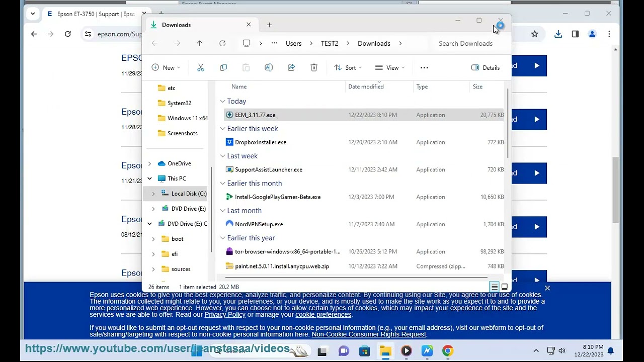Switch to large thumbnails view in status bar
644x362 pixels.
[x=505, y=287]
